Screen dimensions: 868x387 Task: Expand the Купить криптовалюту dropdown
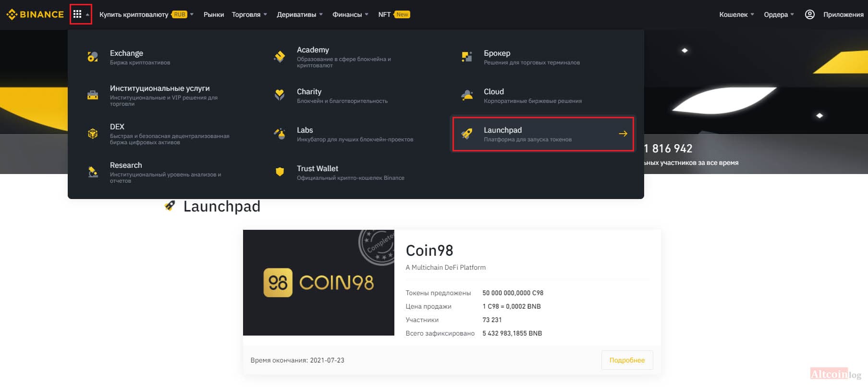147,14
